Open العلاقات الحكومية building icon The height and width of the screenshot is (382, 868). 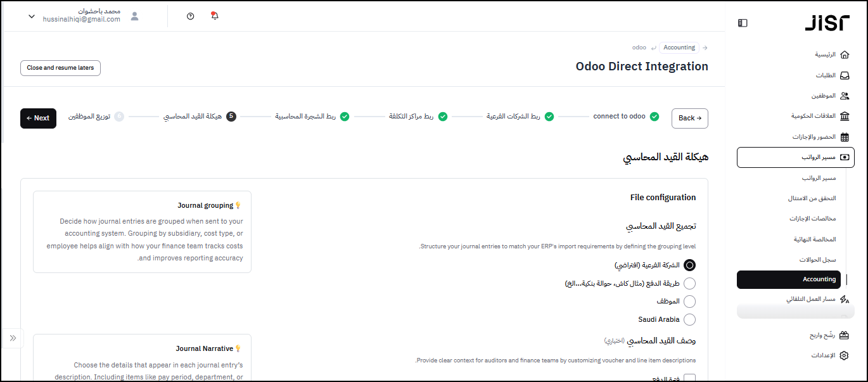click(x=844, y=117)
